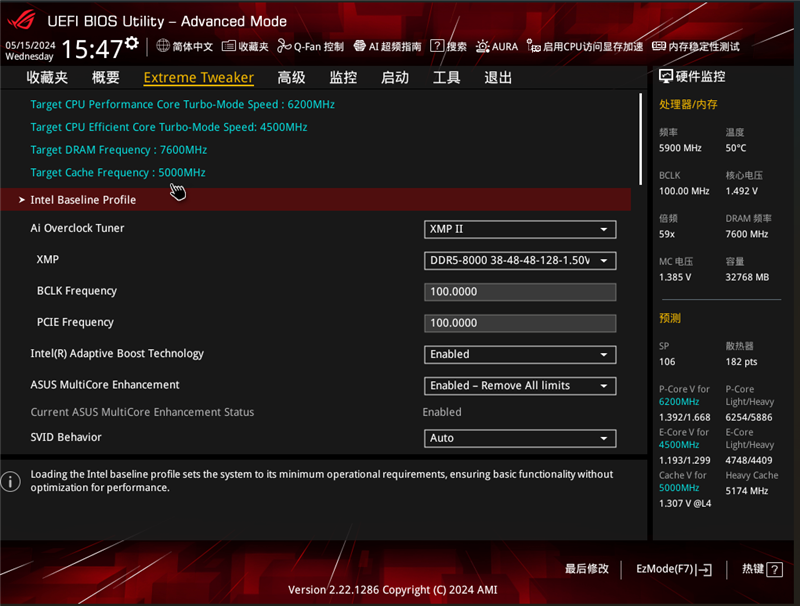800x606 pixels.
Task: Switch to the 工具 tab
Action: pos(446,78)
